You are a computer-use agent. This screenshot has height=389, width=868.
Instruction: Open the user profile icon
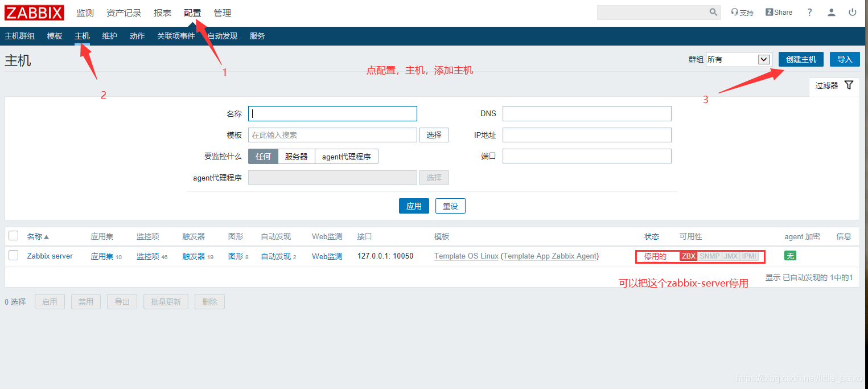pos(832,13)
